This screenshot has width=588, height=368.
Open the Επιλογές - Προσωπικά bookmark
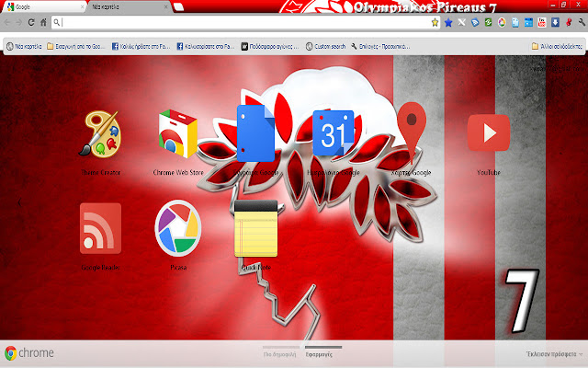click(380, 47)
